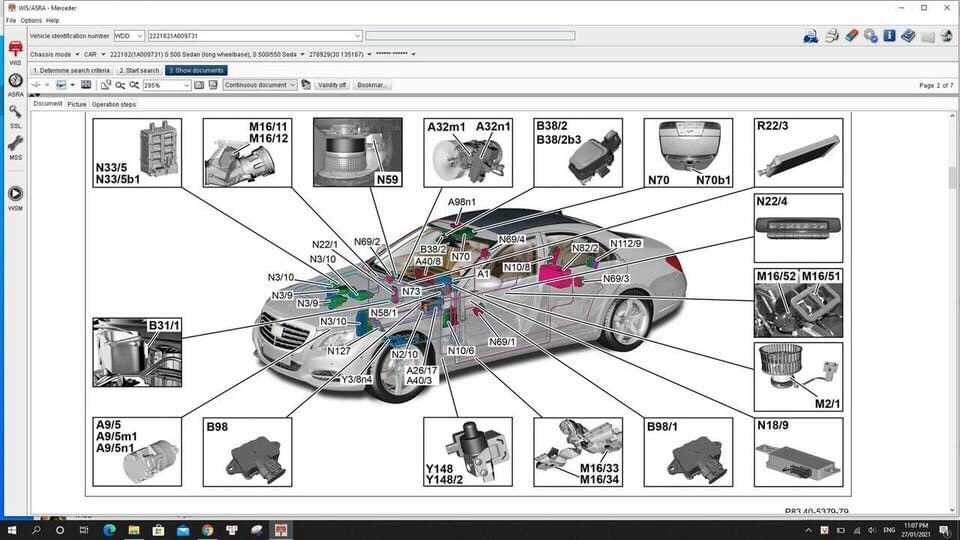Open Microsoft Edge from the taskbar
Viewport: 960px width, 540px height.
tap(110, 530)
